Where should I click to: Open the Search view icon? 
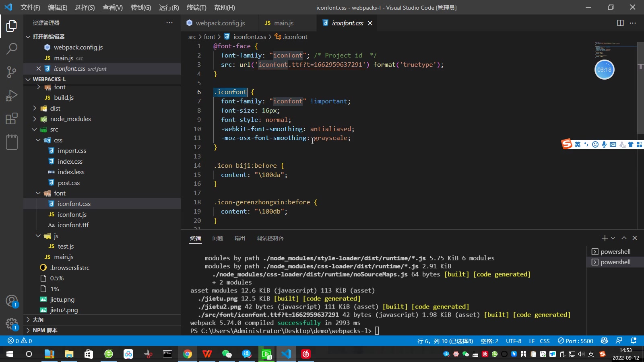[x=12, y=49]
